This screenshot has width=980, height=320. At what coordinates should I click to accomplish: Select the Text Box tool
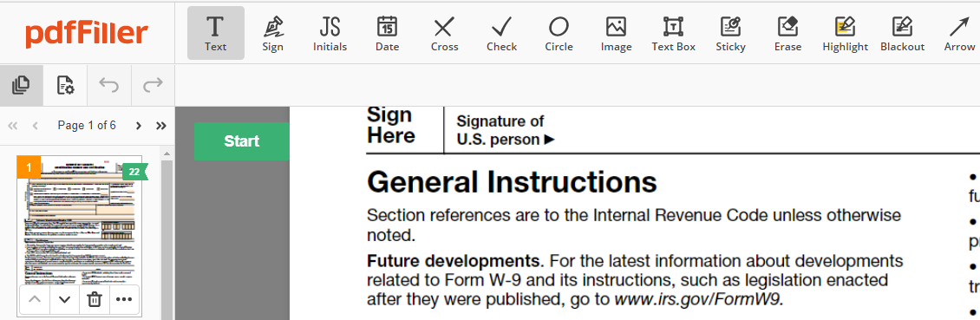[x=673, y=33]
